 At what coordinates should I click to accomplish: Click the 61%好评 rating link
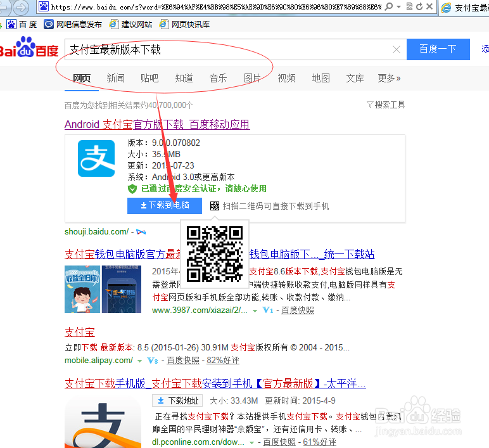pyautogui.click(x=319, y=442)
